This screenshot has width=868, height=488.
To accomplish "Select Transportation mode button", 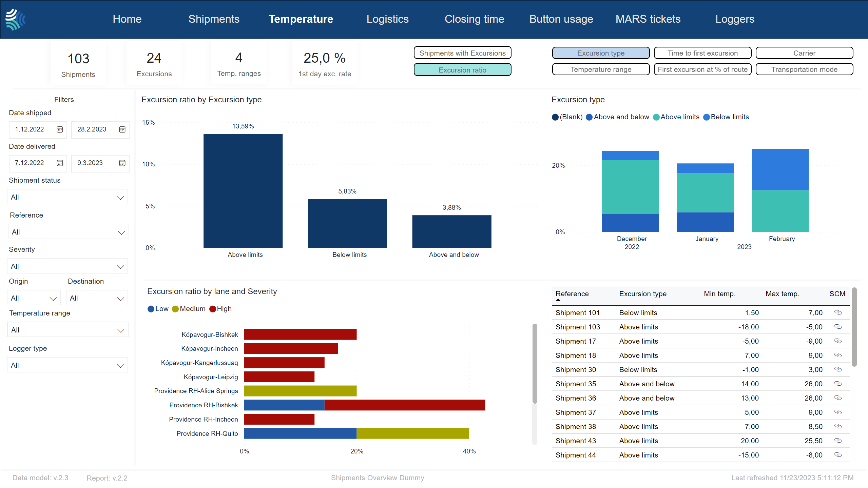I will coord(804,70).
